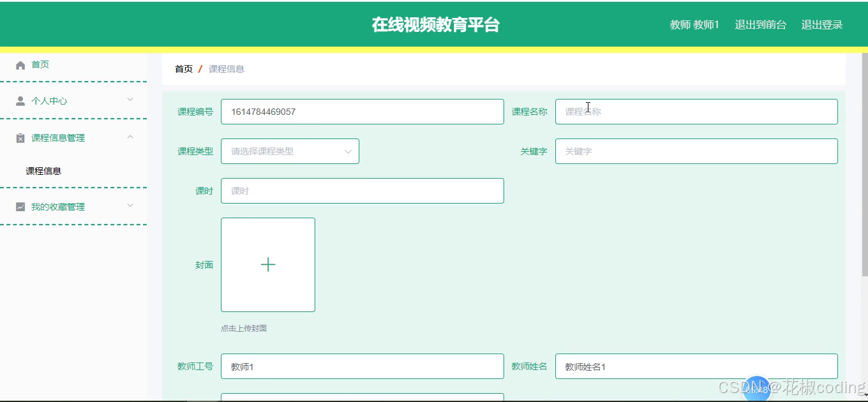
Task: Focus the 课时 input field
Action: point(362,191)
